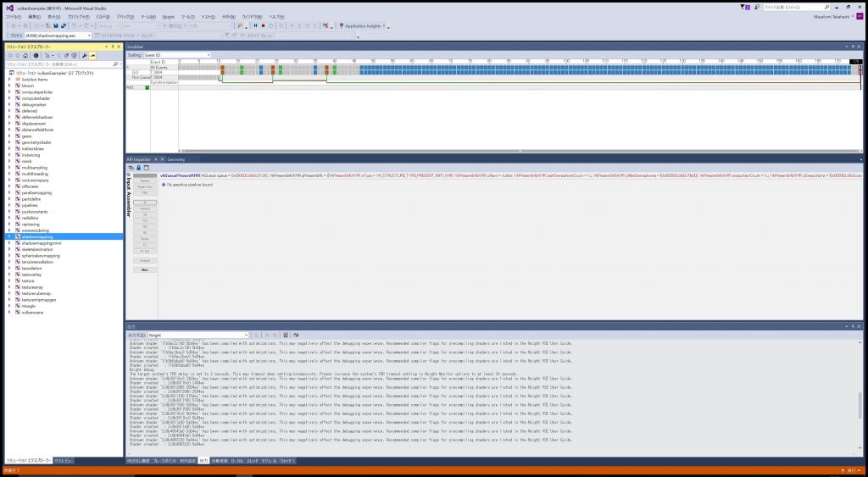Open the Process shadowmapping.exe dropdown
This screenshot has width=868, height=477.
coord(58,36)
